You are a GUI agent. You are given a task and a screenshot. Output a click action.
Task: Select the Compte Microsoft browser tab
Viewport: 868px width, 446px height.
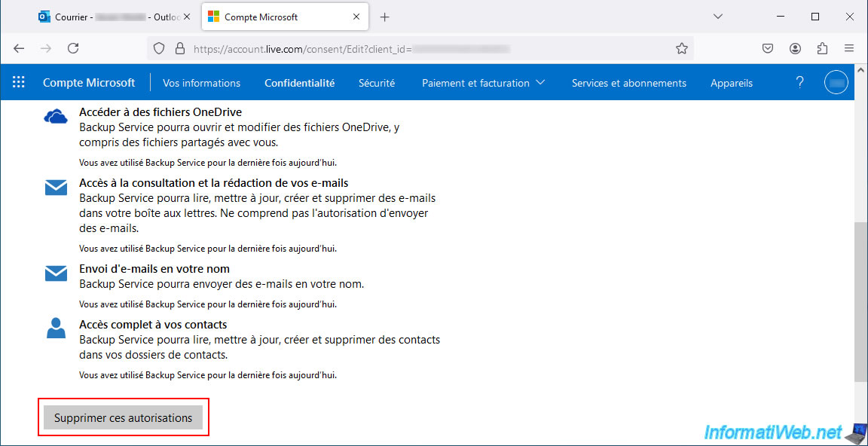[285, 17]
